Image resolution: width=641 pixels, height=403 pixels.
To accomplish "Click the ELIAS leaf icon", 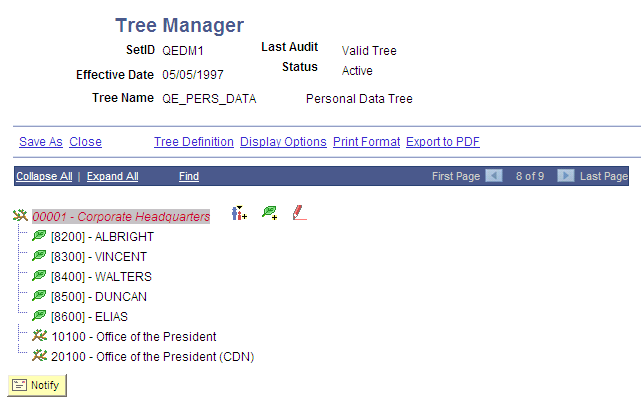I will coord(39,317).
